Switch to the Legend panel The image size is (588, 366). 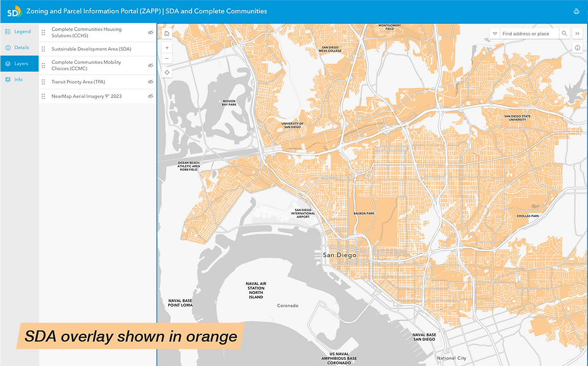19,31
